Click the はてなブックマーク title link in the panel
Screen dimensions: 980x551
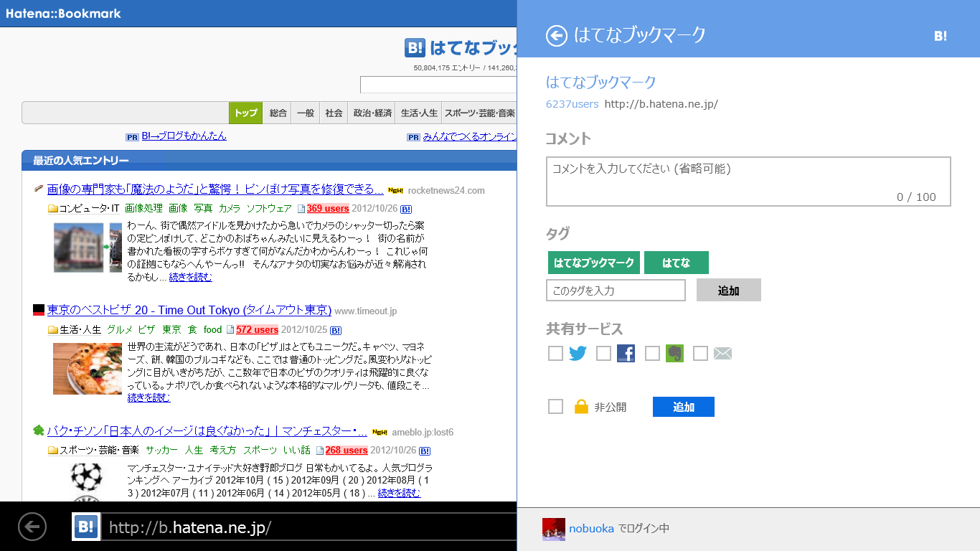tap(601, 82)
